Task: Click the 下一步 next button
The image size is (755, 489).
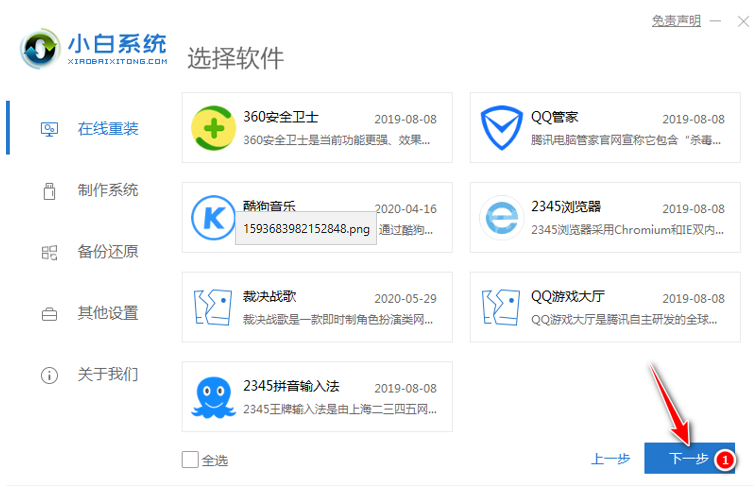Action: [x=689, y=458]
